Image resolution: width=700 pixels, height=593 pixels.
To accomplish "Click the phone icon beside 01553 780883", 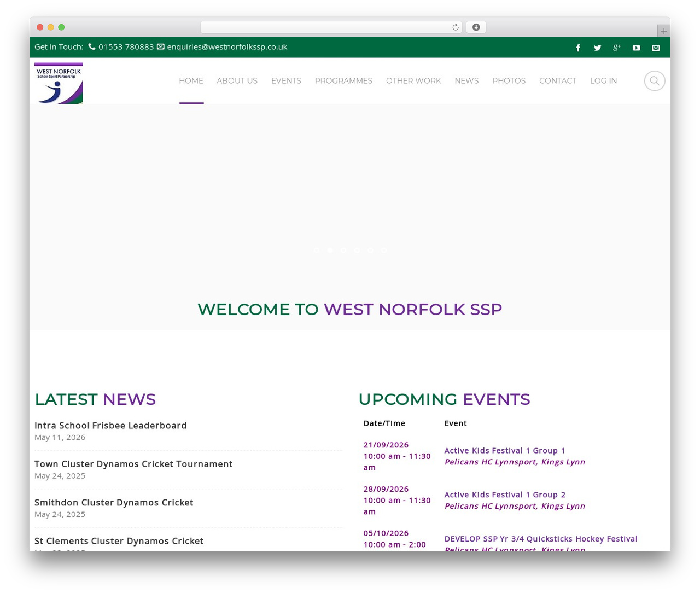I will (92, 47).
